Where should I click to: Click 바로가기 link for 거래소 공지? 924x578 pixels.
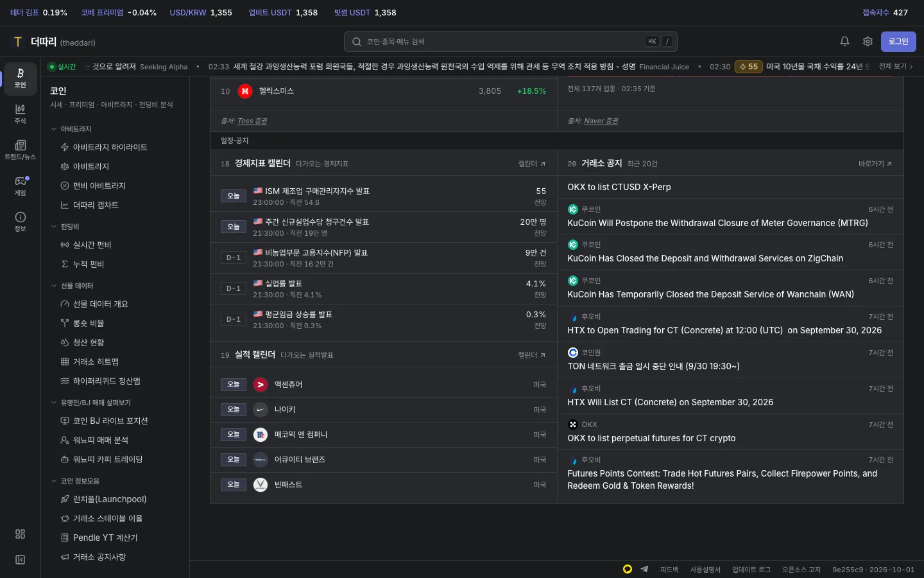[x=875, y=164]
